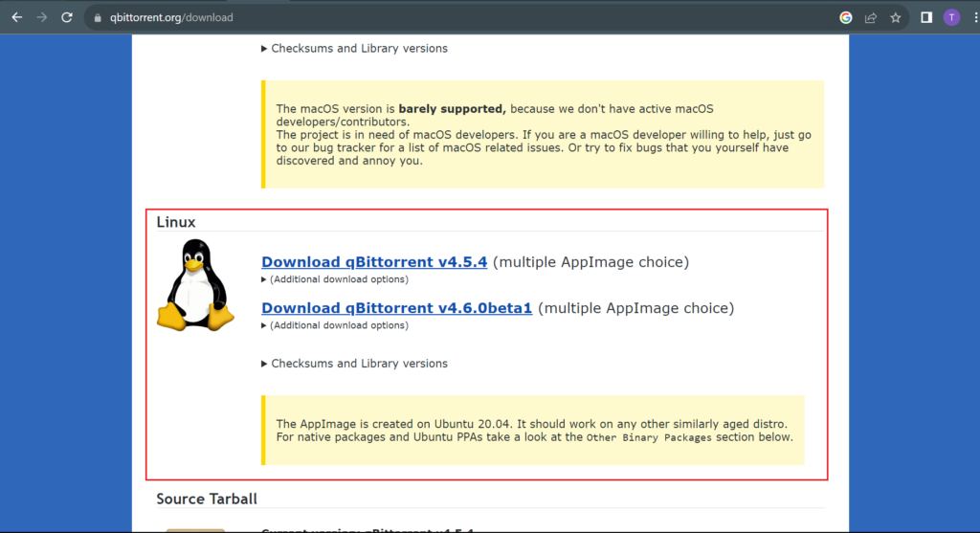Click Download qBittorrent v4.6.0beta1 link
The image size is (980, 533).
[x=396, y=308]
